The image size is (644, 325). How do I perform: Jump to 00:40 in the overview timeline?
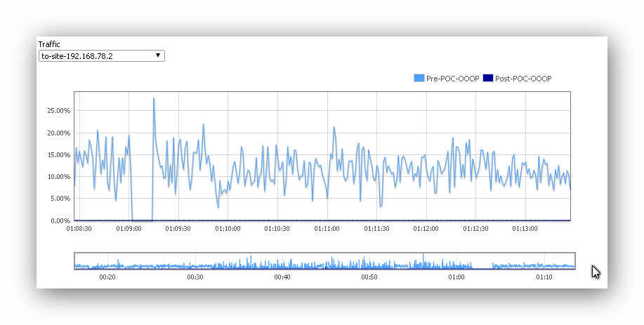point(282,265)
